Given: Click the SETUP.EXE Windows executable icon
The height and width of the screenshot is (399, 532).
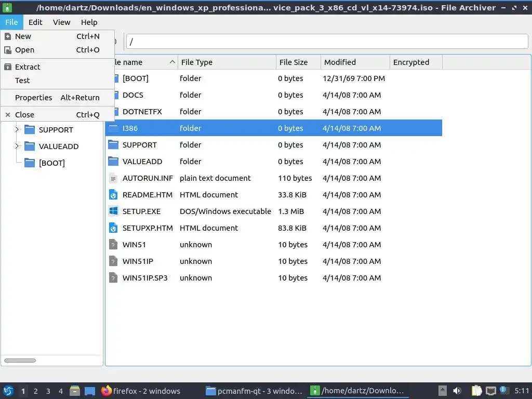Looking at the screenshot, I should click(113, 211).
